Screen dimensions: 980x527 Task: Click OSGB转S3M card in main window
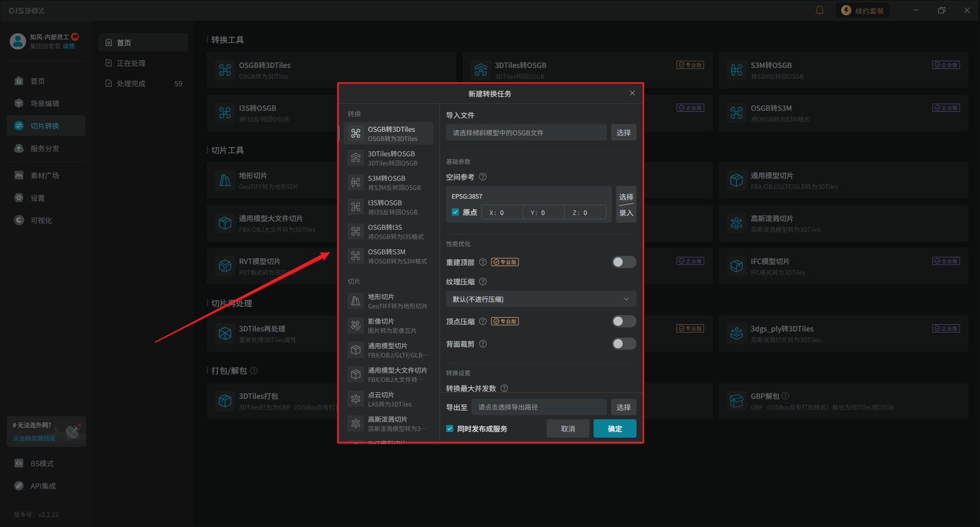843,113
